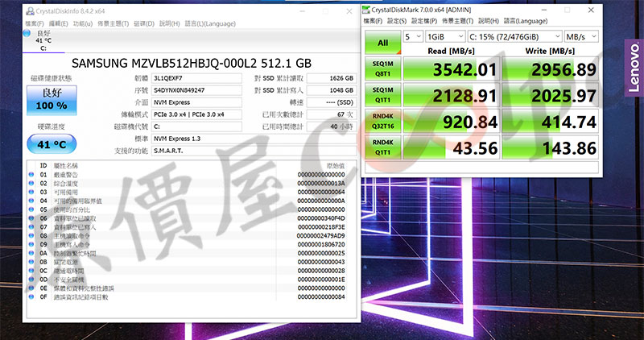Image resolution: width=644 pixels, height=340 pixels.
Task: Open 說明(H) menu in CrystalDiskInfo
Action: pos(169,24)
